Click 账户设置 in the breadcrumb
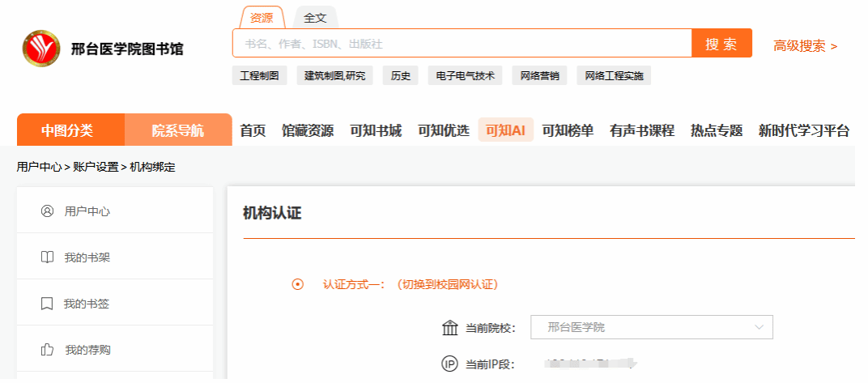 (x=96, y=167)
